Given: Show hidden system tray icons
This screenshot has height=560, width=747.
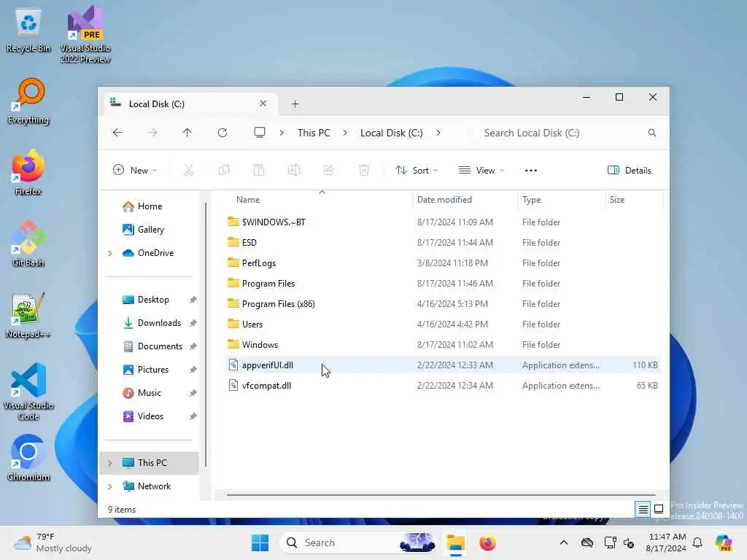Looking at the screenshot, I should click(564, 542).
